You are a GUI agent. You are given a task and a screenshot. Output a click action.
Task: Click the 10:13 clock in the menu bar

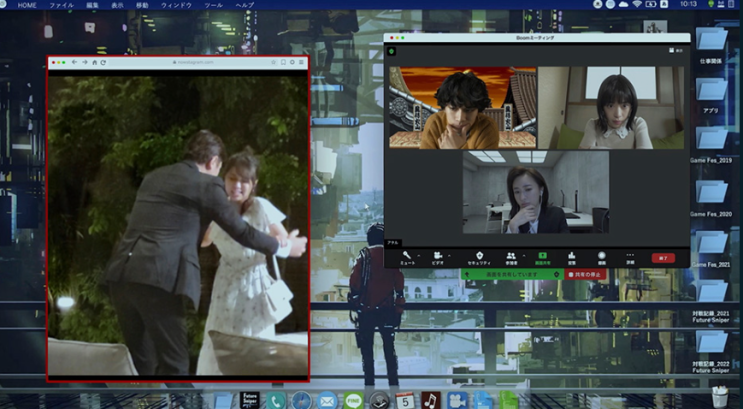pyautogui.click(x=688, y=4)
